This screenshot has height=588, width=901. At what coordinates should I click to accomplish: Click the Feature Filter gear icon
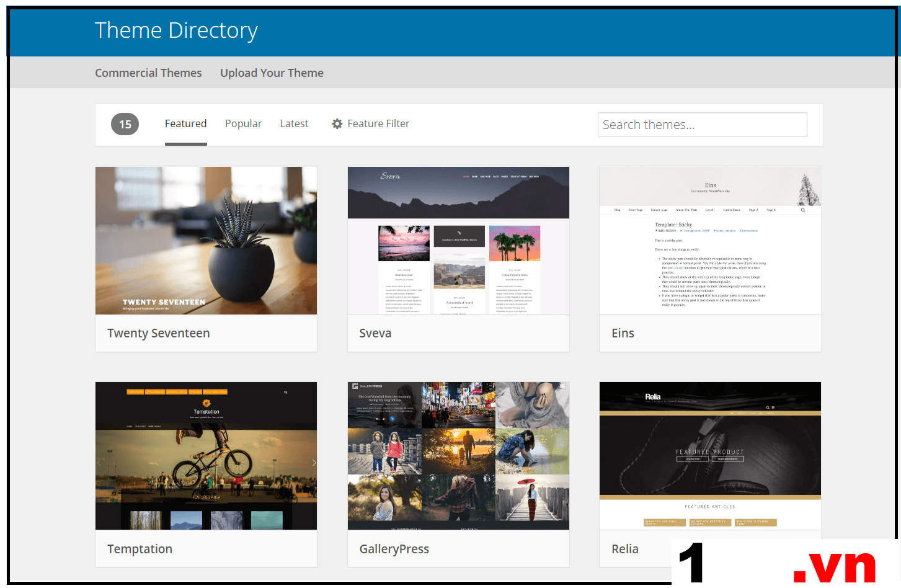[337, 124]
